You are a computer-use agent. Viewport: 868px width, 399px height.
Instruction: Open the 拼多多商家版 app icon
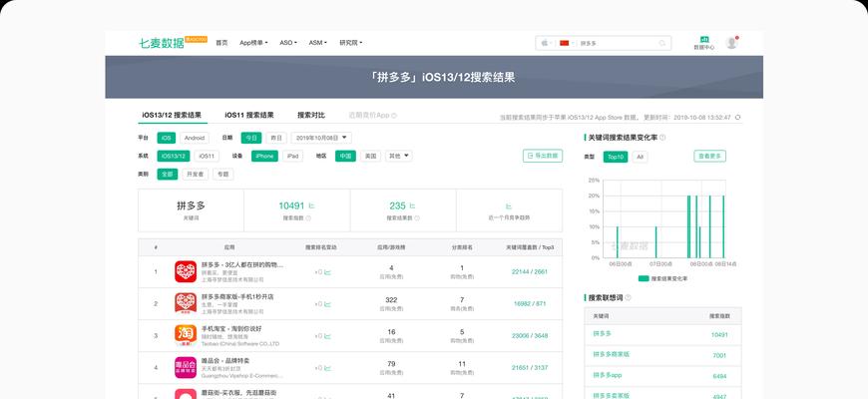(x=186, y=304)
